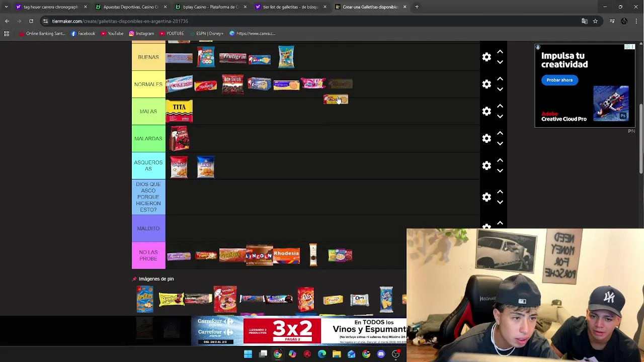Move MALARDAS tier down with arrow

click(x=500, y=143)
